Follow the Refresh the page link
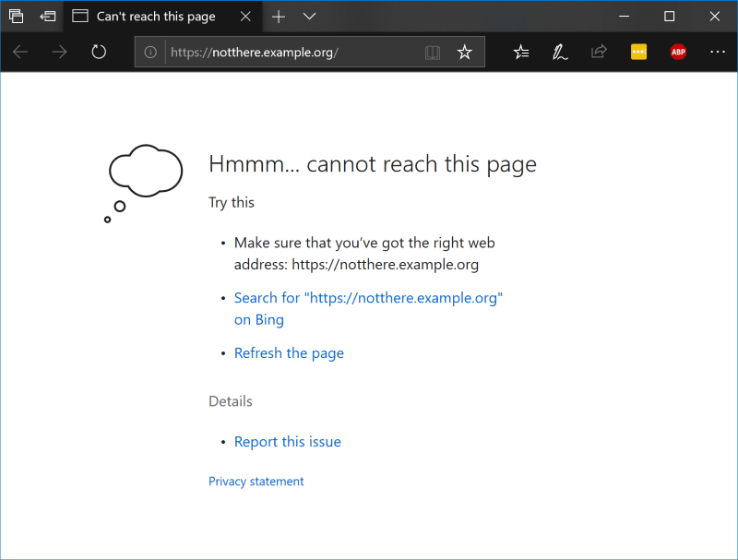The width and height of the screenshot is (738, 560). [x=289, y=352]
